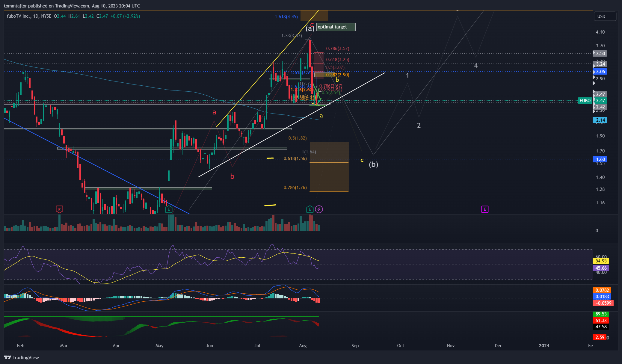Click the light blue 2.14 price label

(x=600, y=120)
